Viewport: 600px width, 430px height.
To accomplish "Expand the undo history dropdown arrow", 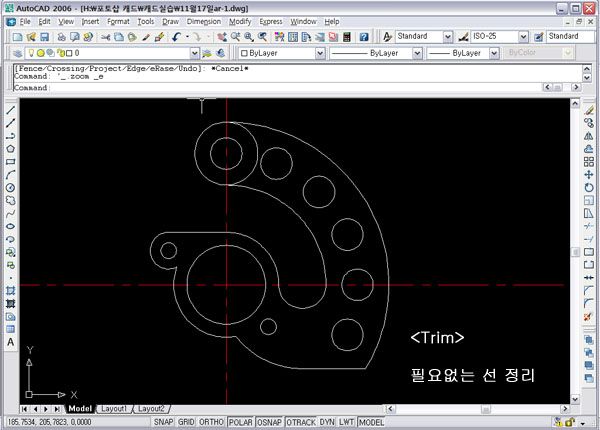I will (188, 37).
